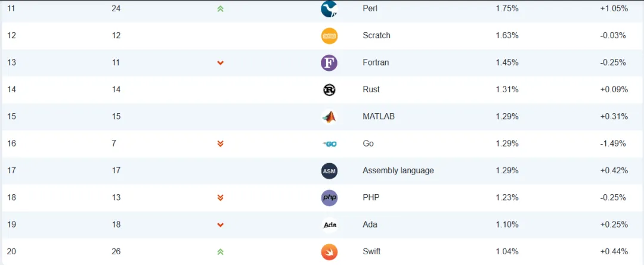This screenshot has width=644, height=265.
Task: Click the Rust 1.31% rating value
Action: coord(507,89)
